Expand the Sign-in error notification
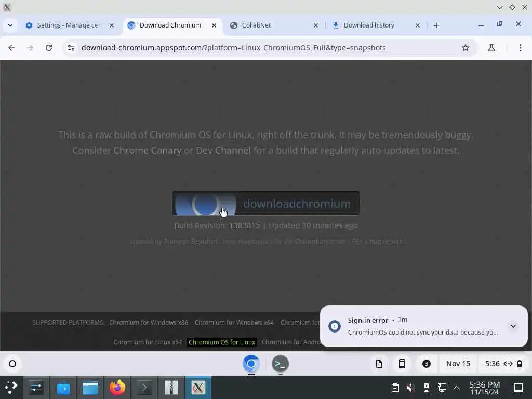 pos(513,326)
